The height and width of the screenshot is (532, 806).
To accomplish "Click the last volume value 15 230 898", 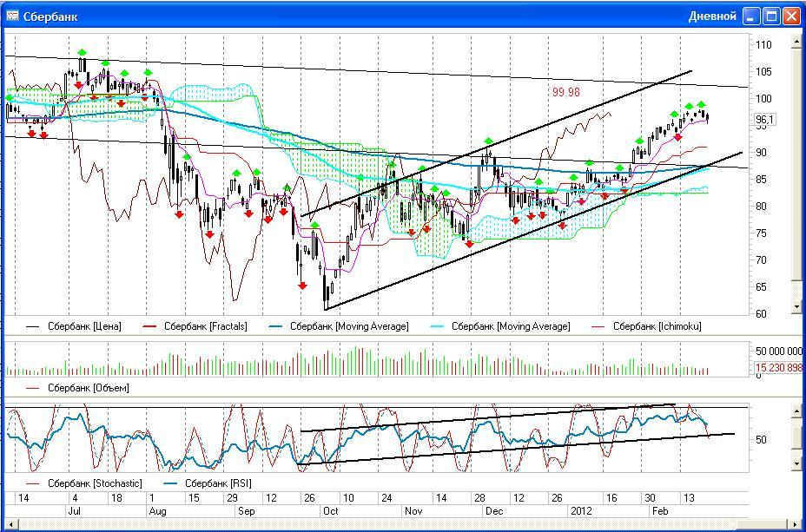I will pyautogui.click(x=778, y=367).
